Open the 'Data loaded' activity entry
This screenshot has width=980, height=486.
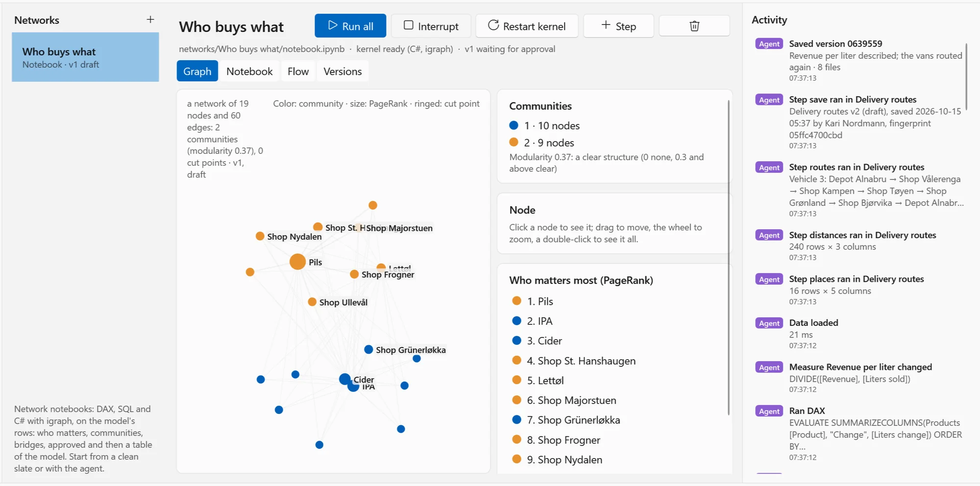[x=859, y=334]
